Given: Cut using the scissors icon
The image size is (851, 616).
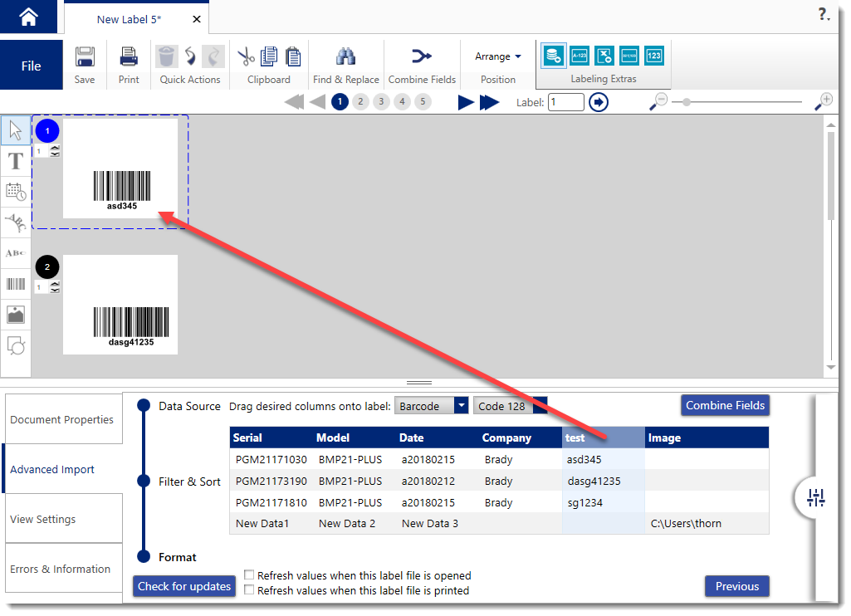Looking at the screenshot, I should 246,56.
